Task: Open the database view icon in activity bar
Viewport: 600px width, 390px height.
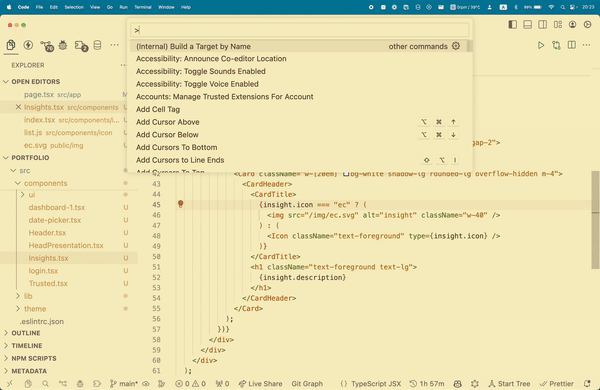Action: 98,45
